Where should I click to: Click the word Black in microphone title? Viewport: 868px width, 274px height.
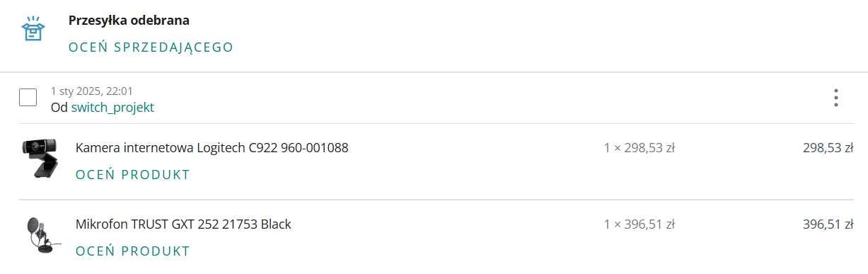point(276,224)
